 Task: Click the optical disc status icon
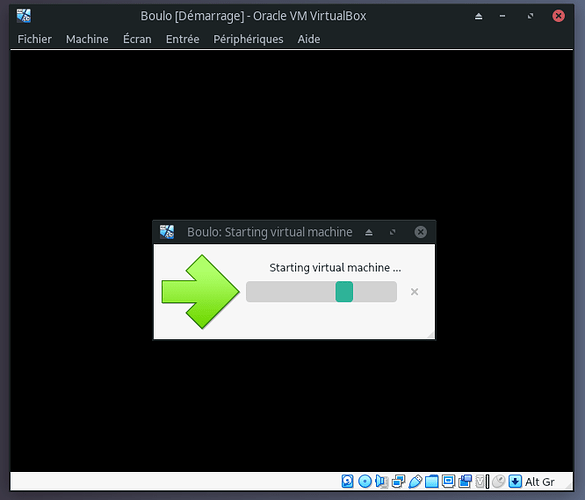pos(365,481)
